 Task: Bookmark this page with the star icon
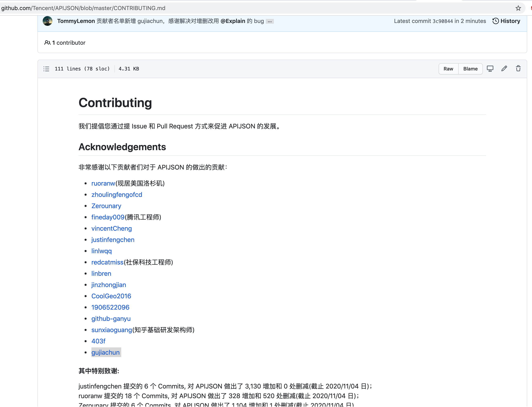tap(518, 8)
